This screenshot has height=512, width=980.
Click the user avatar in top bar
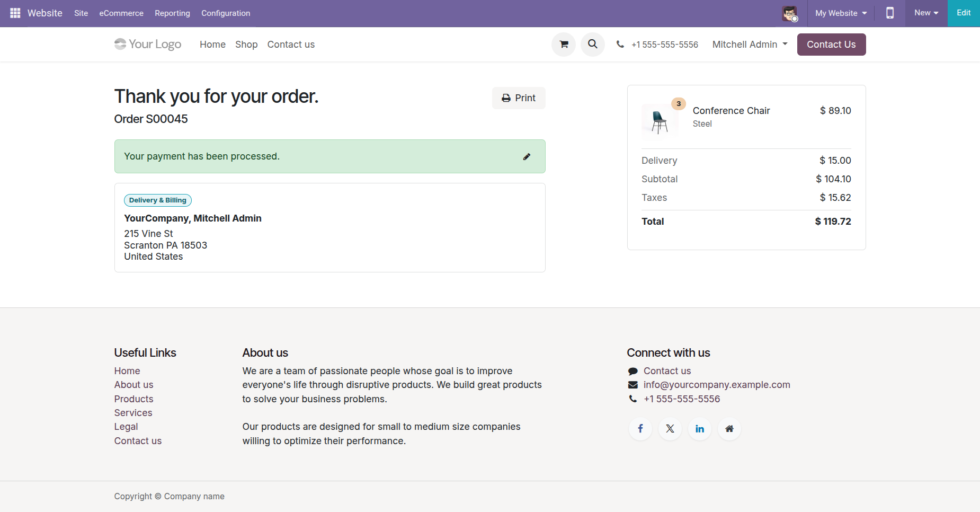coord(789,13)
